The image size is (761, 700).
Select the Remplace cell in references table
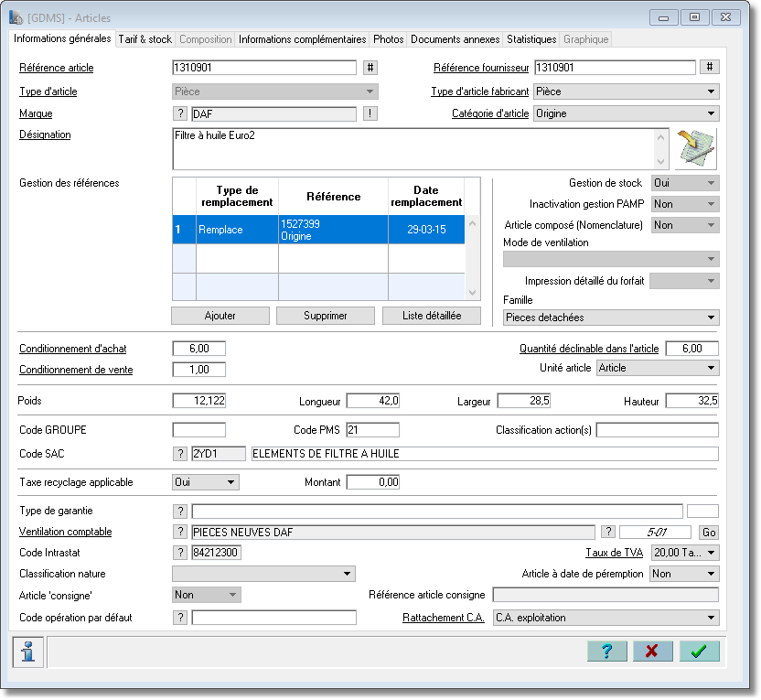(x=237, y=230)
